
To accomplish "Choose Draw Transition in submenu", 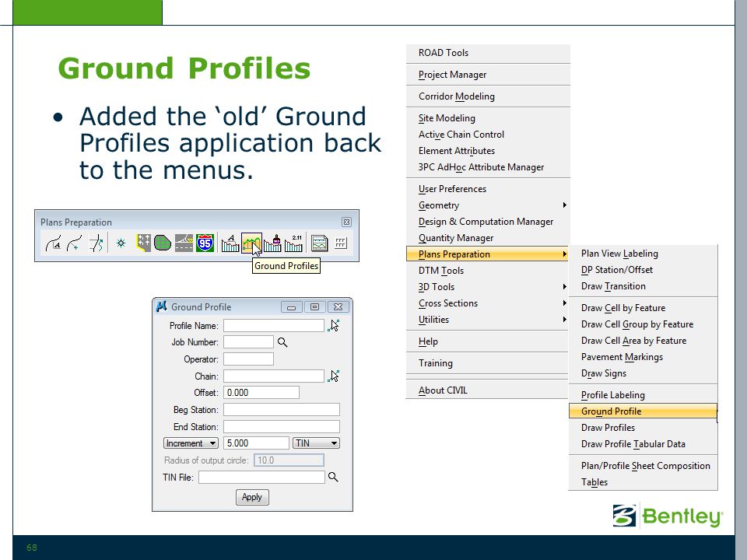I will pyautogui.click(x=644, y=286).
